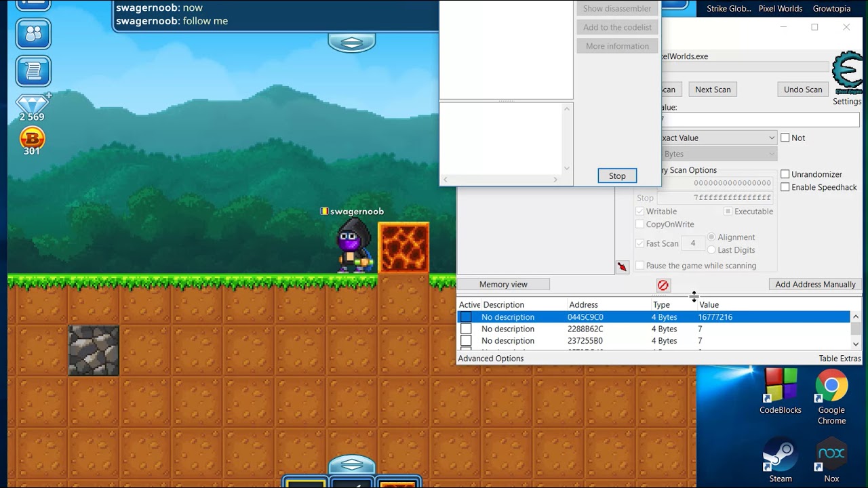This screenshot has height=488, width=868.
Task: Open Cheat Engine Settings logo icon
Action: [x=846, y=73]
